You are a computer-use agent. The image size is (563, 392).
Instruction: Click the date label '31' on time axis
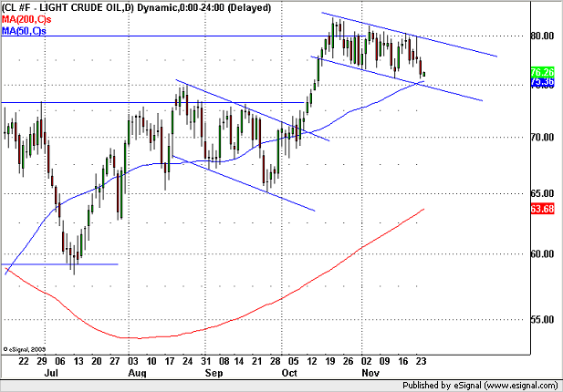pyautogui.click(x=205, y=361)
